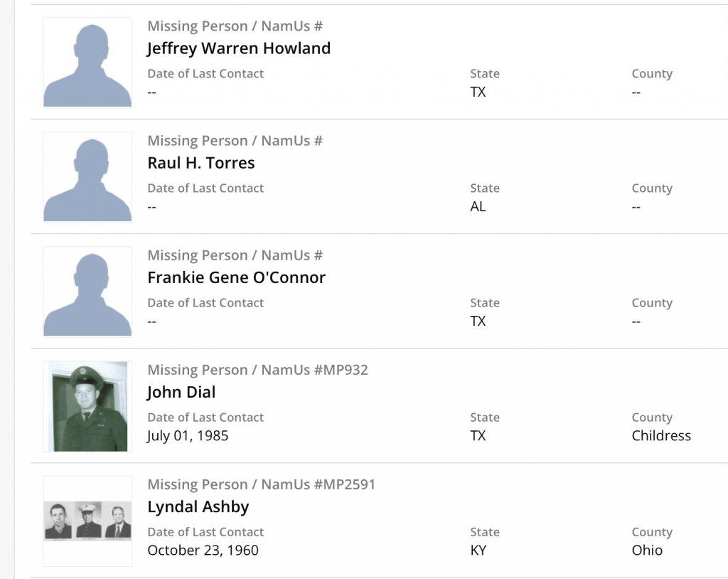The height and width of the screenshot is (579, 728).
Task: Click the KY state value for Lyndal Ashby
Action: click(x=478, y=550)
